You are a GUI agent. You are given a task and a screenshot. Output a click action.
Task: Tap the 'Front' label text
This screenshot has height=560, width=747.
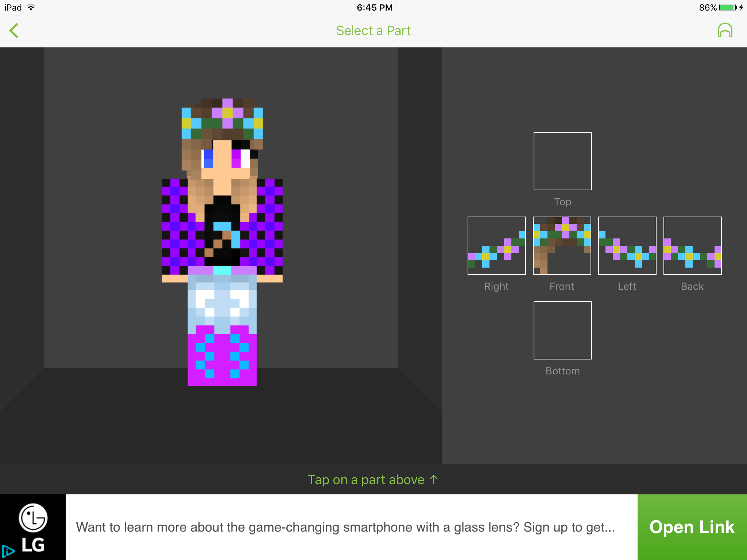pos(562,287)
